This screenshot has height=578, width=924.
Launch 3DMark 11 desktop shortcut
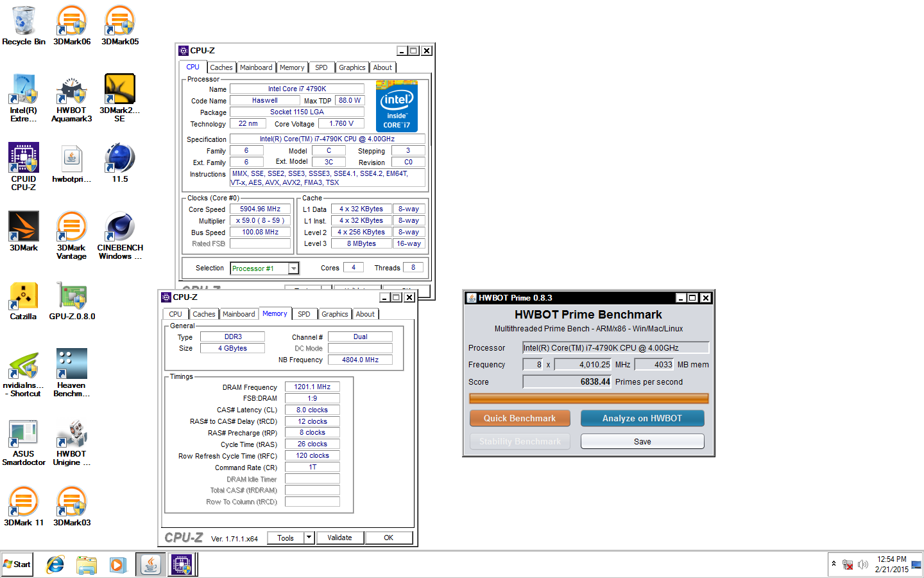[x=24, y=507]
